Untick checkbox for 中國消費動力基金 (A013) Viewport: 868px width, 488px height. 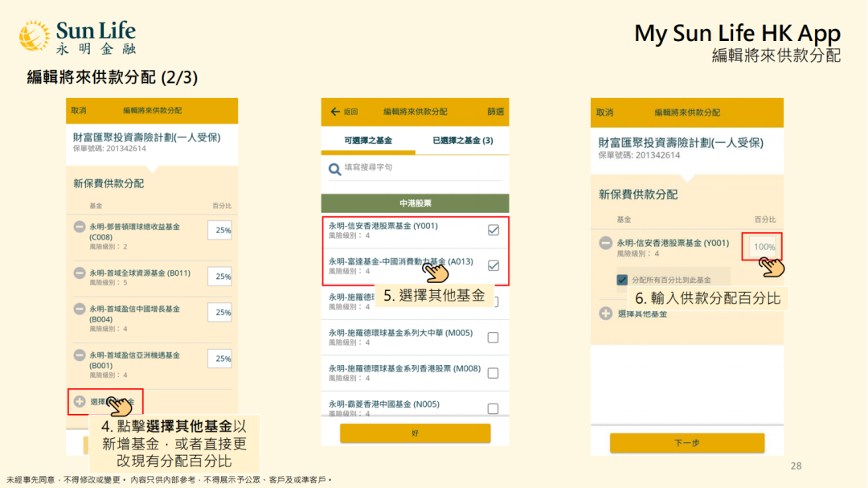coord(493,265)
